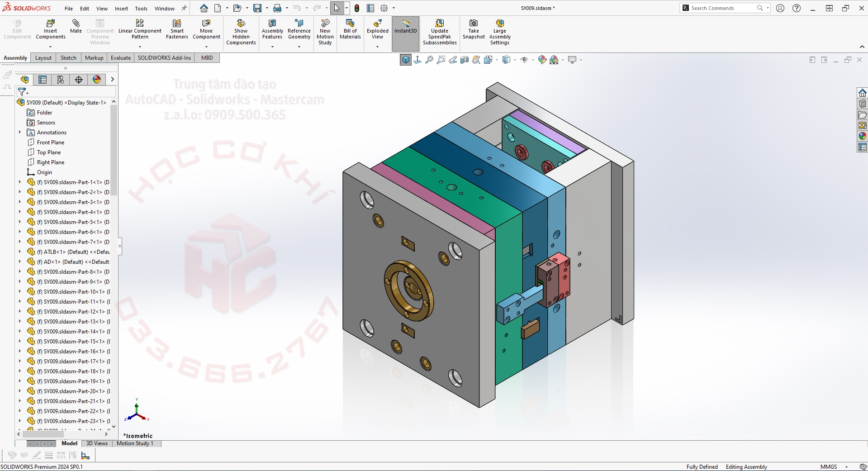This screenshot has height=471, width=868.
Task: Open Reference Geometry dropdown arrow
Action: point(299,47)
